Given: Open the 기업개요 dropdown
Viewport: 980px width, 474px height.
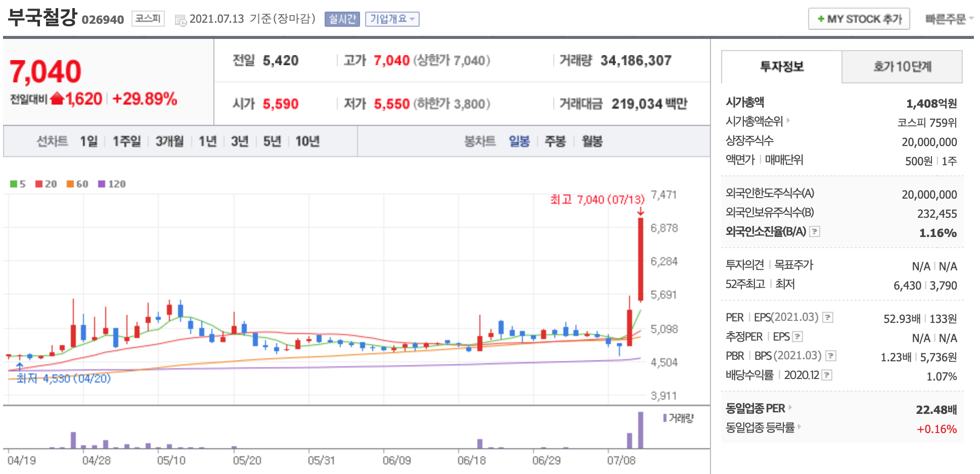Looking at the screenshot, I should [x=392, y=19].
